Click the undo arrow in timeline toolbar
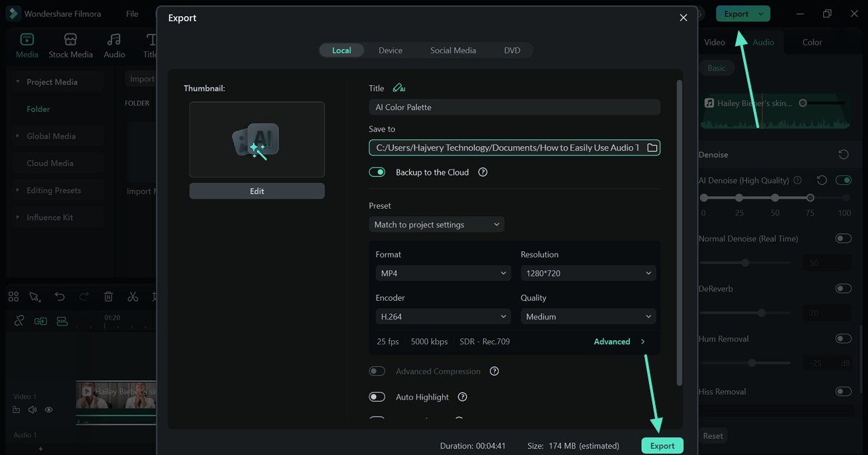The height and width of the screenshot is (455, 868). point(59,297)
